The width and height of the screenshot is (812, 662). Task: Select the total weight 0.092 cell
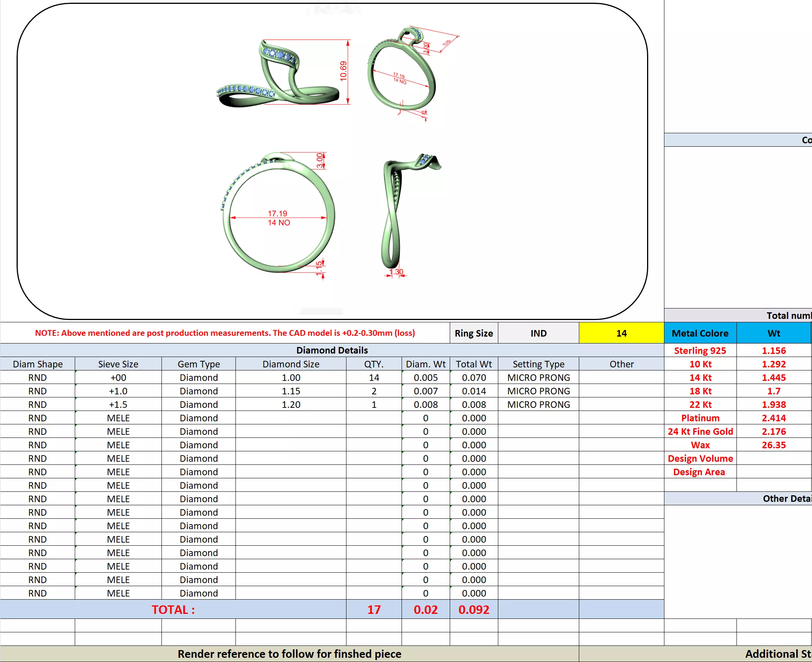474,610
